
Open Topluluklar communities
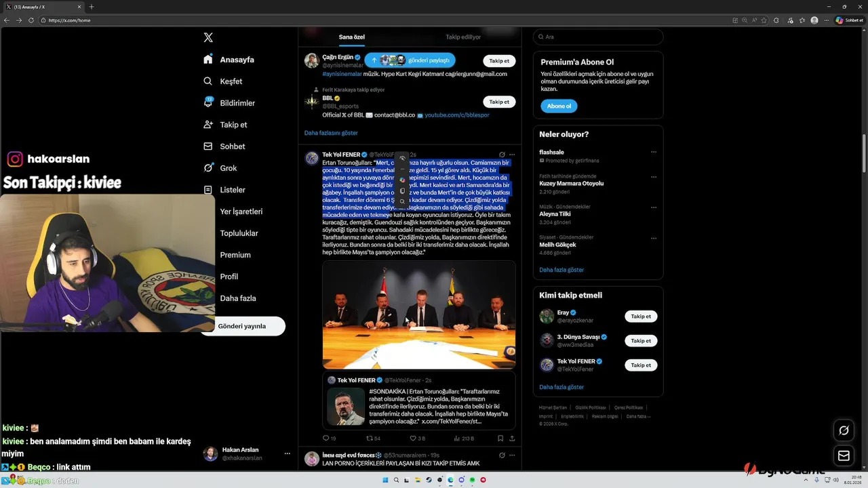click(x=239, y=233)
